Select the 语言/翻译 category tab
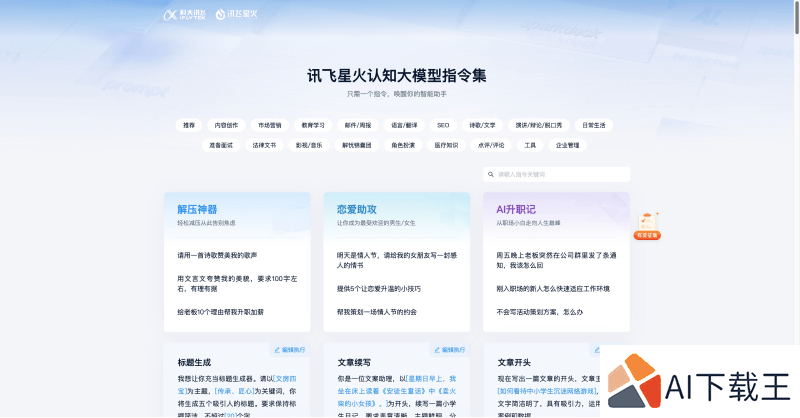Screen dimensions: 800x418 click(404, 125)
